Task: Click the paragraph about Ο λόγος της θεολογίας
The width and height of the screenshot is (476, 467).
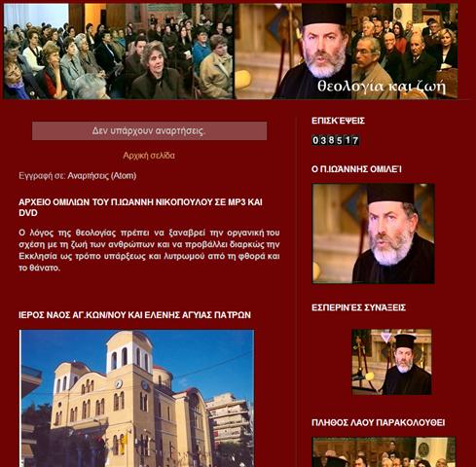Action: click(x=149, y=250)
